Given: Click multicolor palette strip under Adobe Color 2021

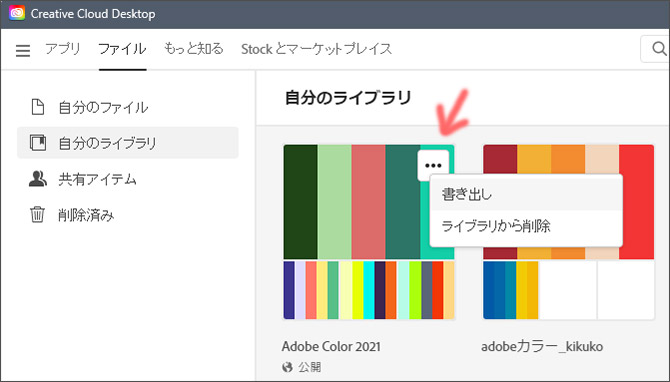Looking at the screenshot, I should click(369, 290).
